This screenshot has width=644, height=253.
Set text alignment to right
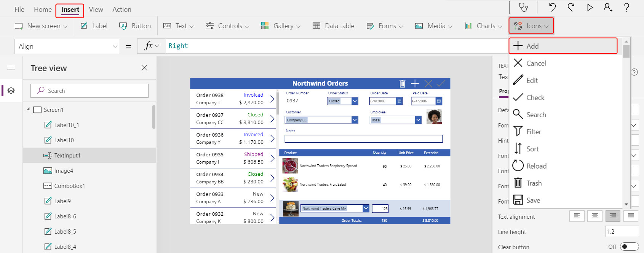613,216
